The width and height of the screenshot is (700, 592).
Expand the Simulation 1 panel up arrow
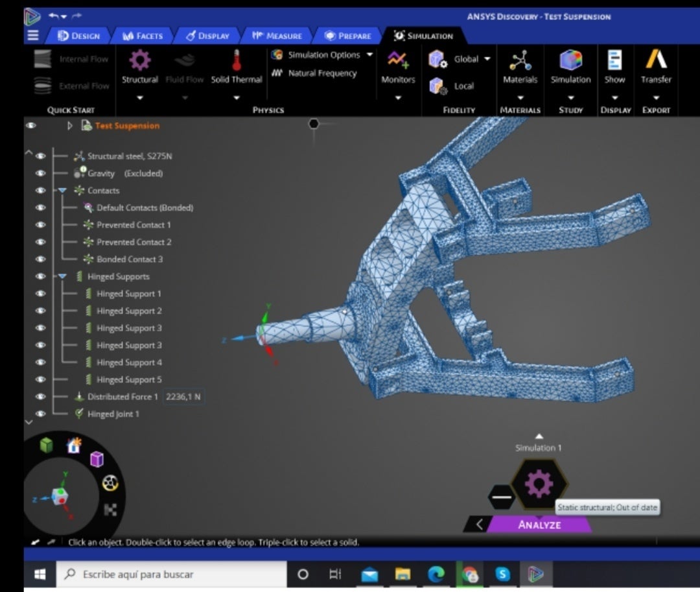click(x=539, y=436)
